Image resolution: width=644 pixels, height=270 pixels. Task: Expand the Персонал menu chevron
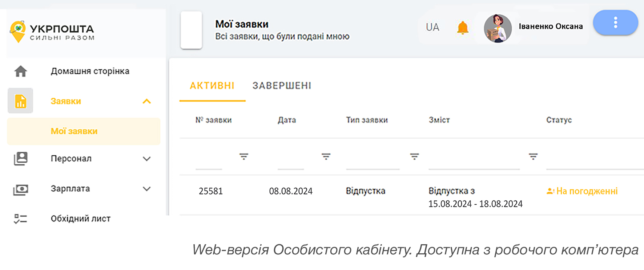point(146,159)
